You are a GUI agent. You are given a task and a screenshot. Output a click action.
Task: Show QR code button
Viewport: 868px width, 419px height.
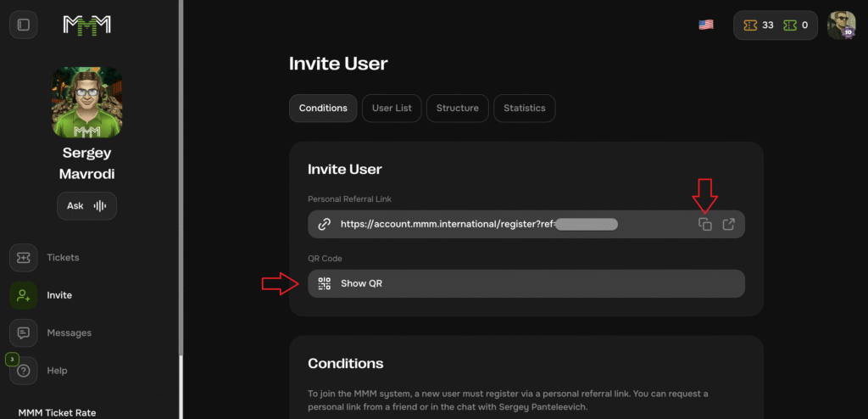coord(526,283)
